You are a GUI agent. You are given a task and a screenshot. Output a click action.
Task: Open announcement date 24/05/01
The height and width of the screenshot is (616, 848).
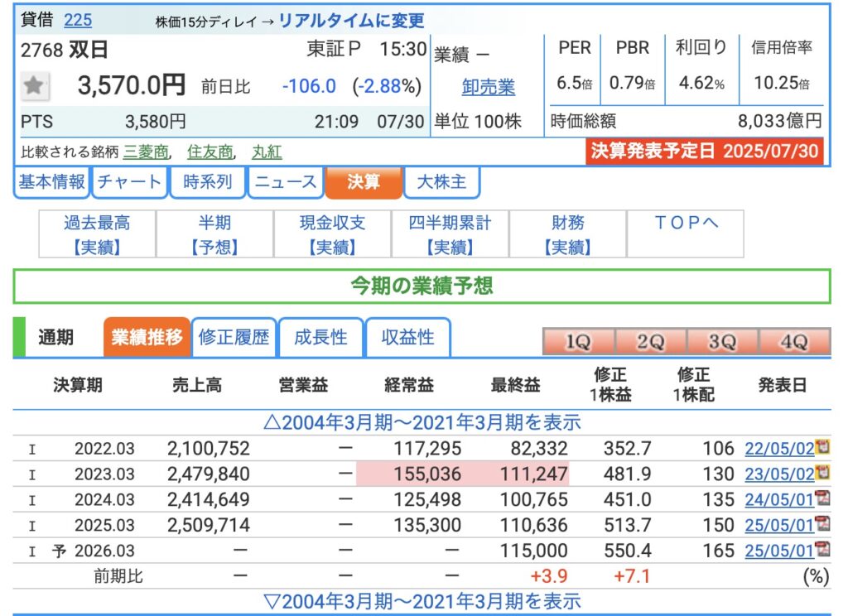click(x=779, y=499)
